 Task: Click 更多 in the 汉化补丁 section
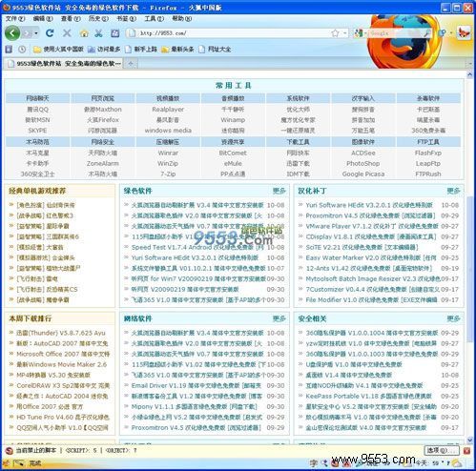point(453,191)
